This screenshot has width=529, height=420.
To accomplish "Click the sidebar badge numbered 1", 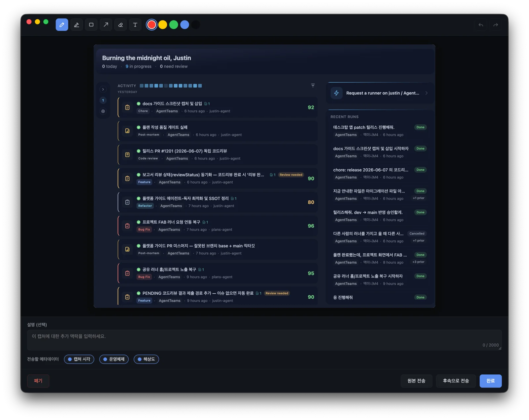I will click(103, 100).
